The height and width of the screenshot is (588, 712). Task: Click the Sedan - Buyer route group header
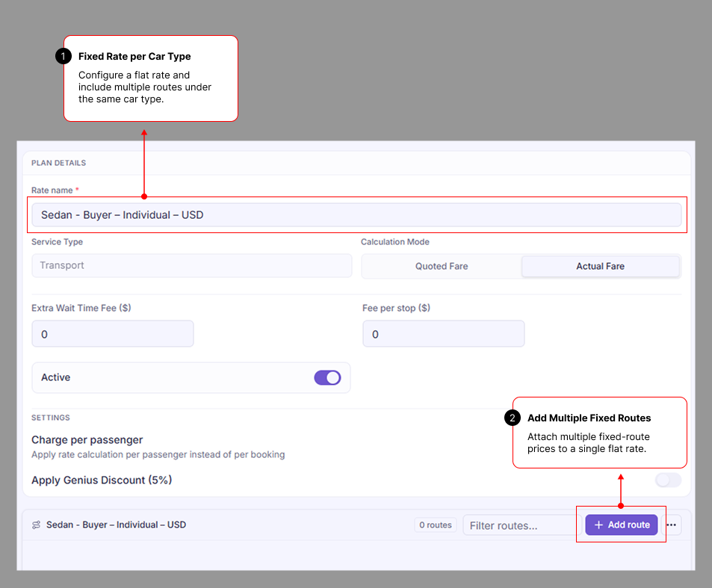[116, 525]
